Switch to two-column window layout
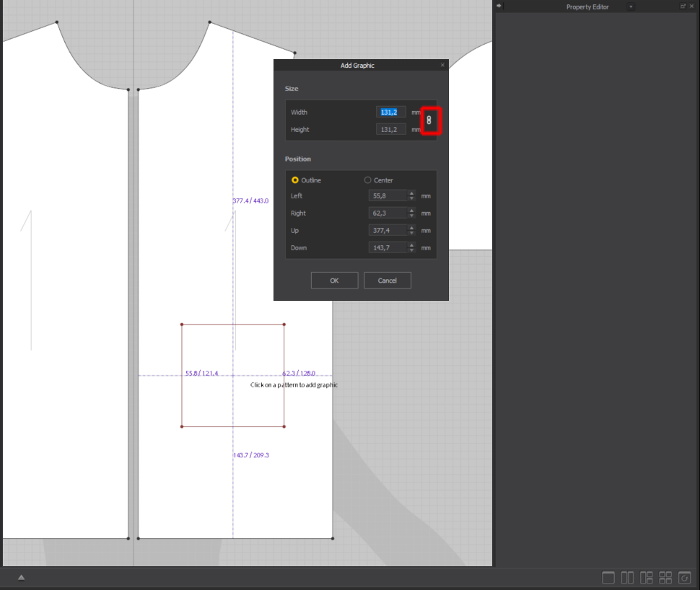This screenshot has width=700, height=590. click(627, 578)
